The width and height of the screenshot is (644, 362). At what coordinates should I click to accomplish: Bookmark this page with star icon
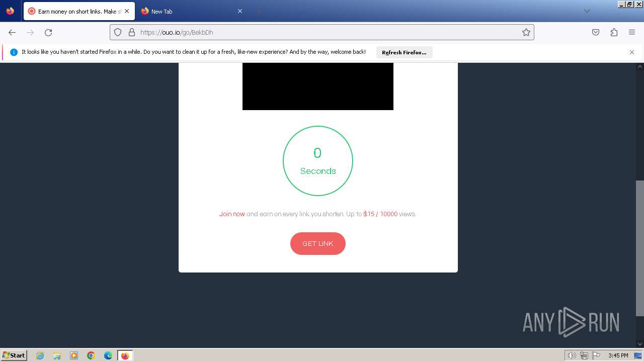coord(526,32)
